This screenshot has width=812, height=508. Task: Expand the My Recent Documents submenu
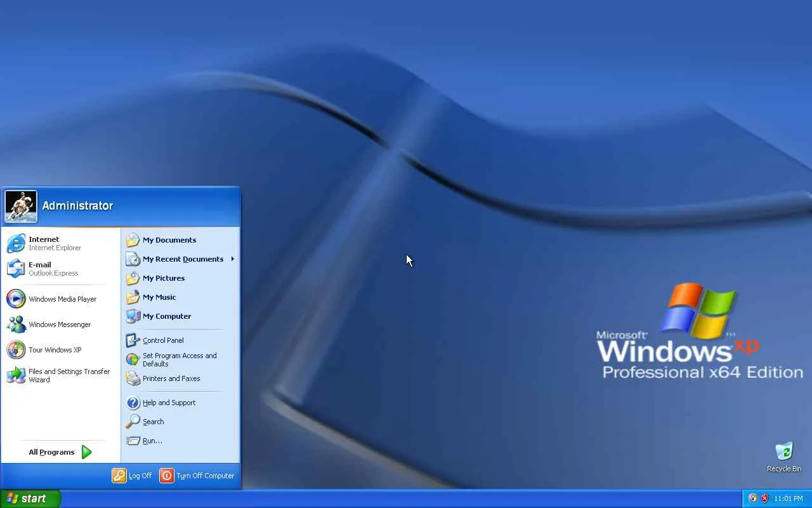tap(180, 259)
